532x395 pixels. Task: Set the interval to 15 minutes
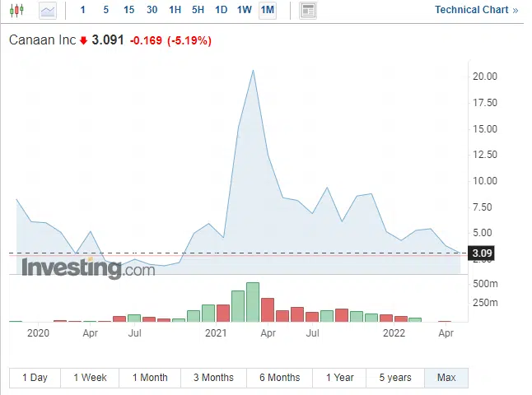[x=129, y=10]
